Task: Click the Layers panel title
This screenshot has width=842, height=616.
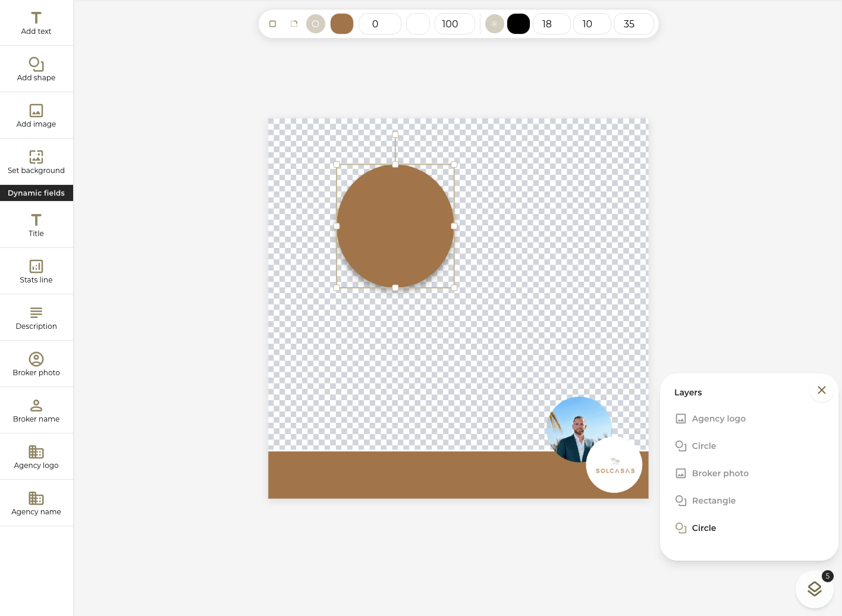Action: click(688, 392)
